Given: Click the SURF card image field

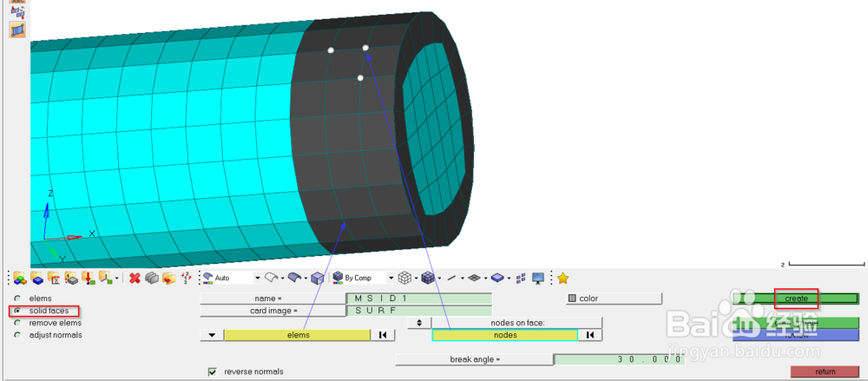Looking at the screenshot, I should point(419,311).
